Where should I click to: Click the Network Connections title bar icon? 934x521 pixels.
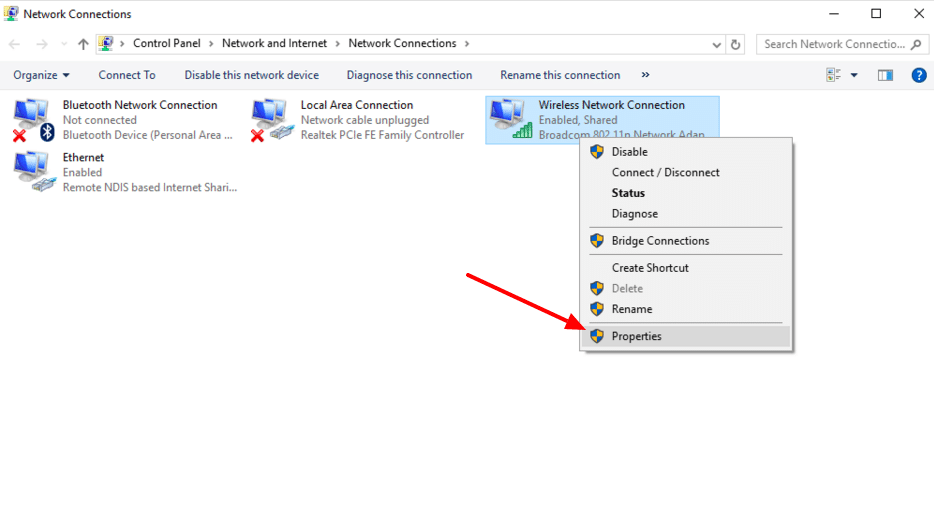point(11,13)
